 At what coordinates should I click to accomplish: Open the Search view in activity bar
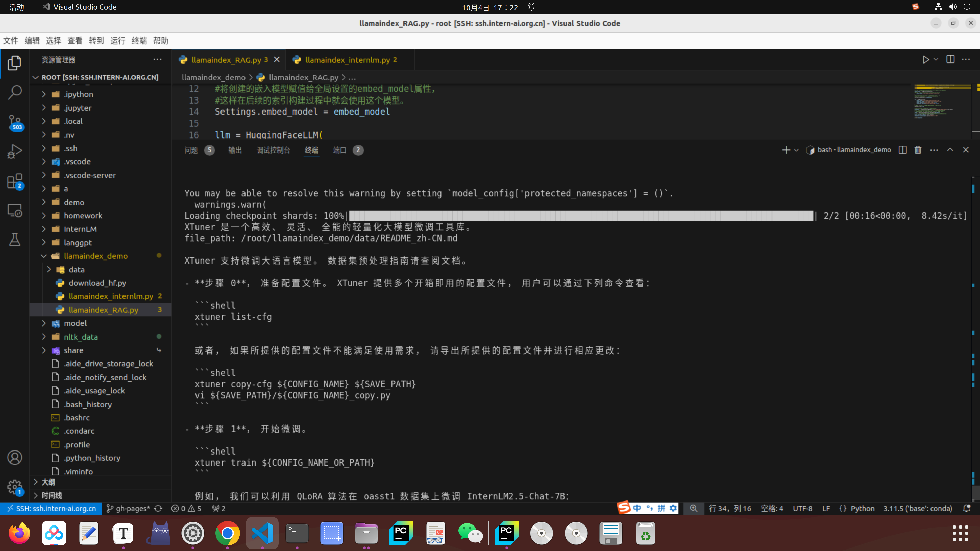click(x=15, y=92)
